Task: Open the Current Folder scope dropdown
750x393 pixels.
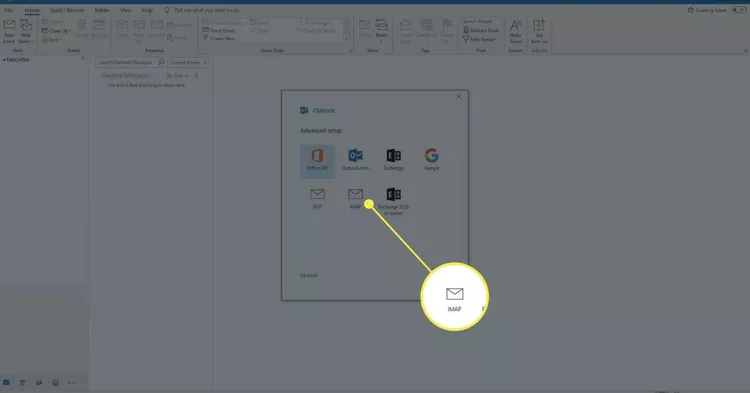Action: 188,63
